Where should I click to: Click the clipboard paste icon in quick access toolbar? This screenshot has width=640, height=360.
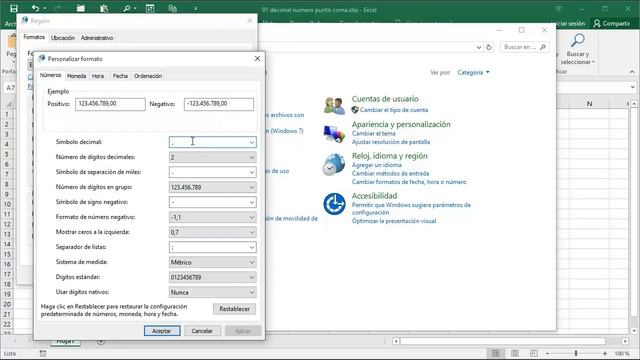tap(104, 8)
